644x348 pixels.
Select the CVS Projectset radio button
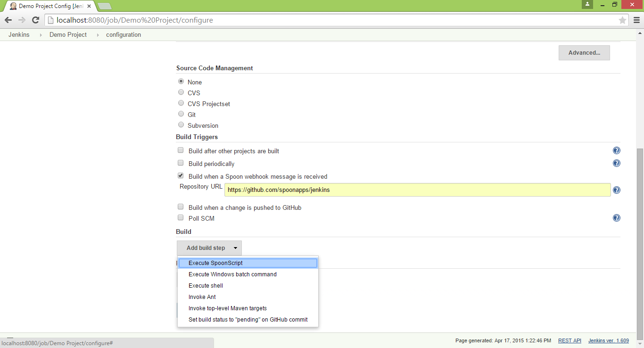click(x=181, y=103)
